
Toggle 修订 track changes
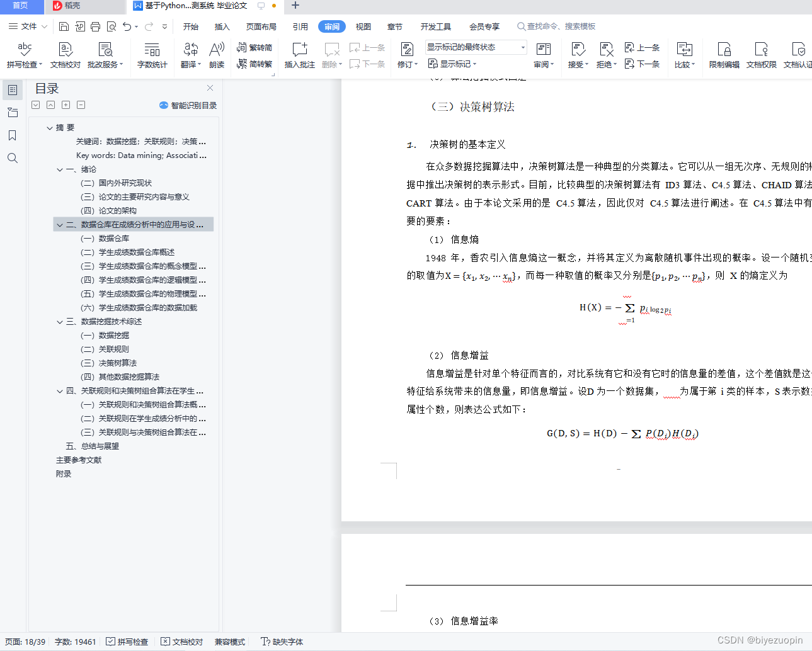coord(408,55)
